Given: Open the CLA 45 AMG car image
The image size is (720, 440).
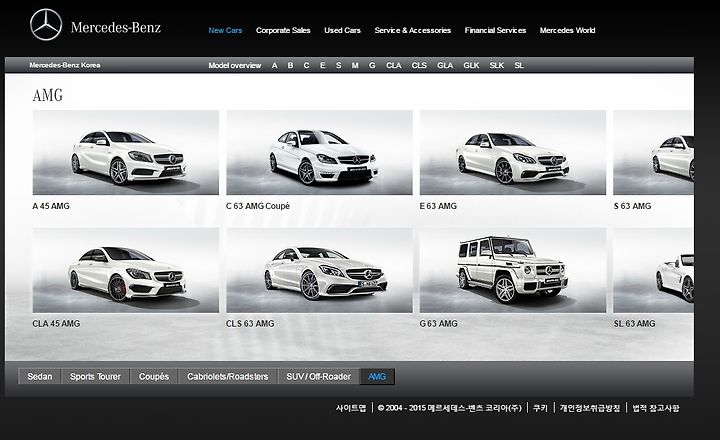Looking at the screenshot, I should (x=126, y=271).
